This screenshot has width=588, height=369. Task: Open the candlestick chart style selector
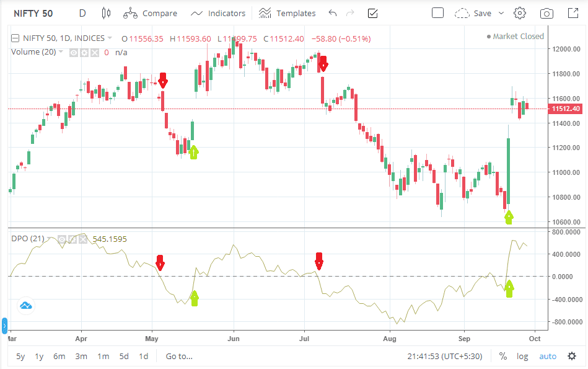click(x=106, y=14)
